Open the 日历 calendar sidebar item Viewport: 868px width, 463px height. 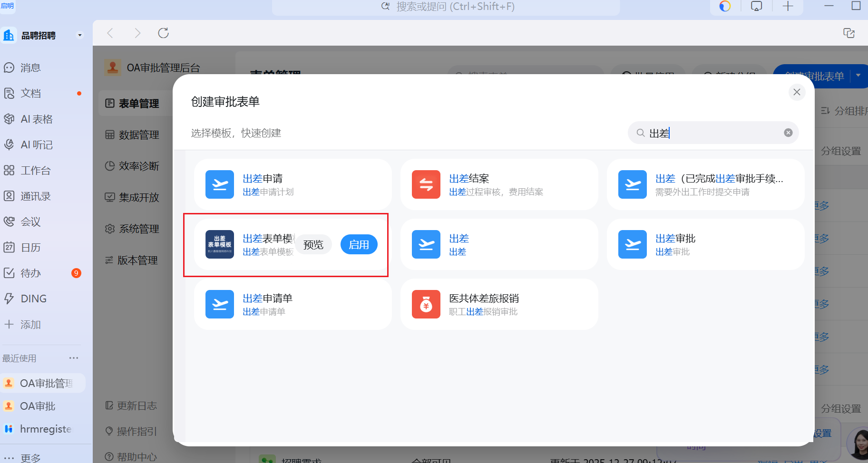(x=30, y=248)
